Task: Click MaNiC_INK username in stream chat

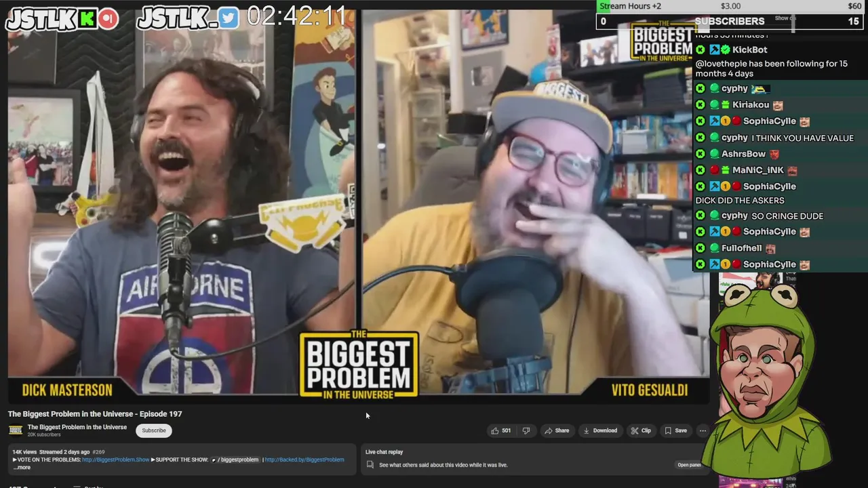Action: [757, 170]
